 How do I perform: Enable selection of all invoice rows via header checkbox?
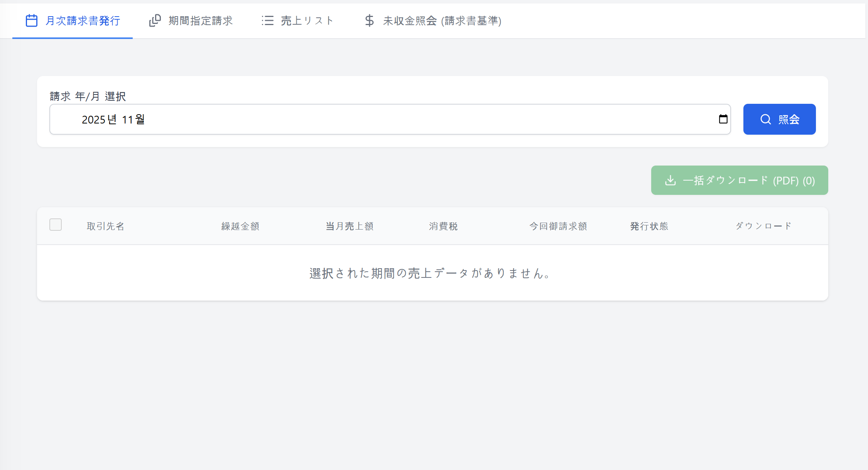55,225
